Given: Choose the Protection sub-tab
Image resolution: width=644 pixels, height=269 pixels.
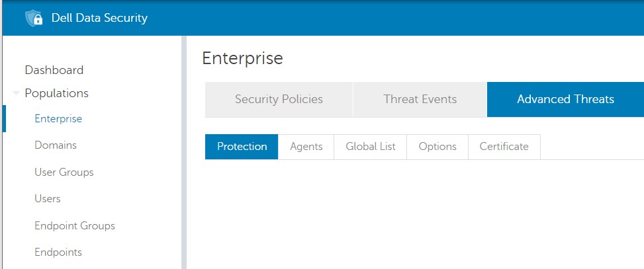Looking at the screenshot, I should [x=242, y=147].
